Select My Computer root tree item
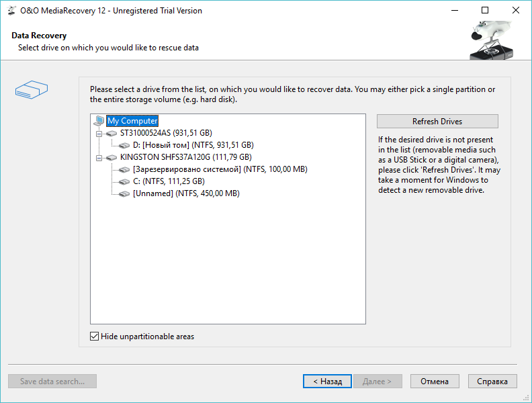 (132, 121)
